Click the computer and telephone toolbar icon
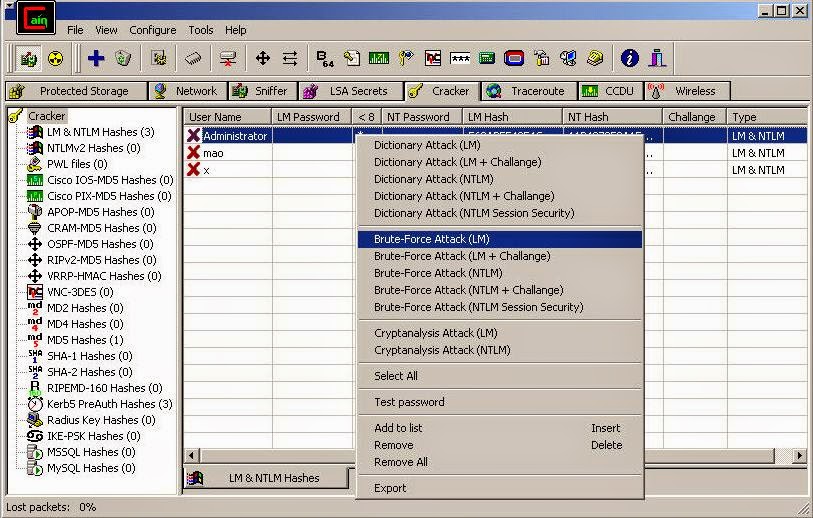The height and width of the screenshot is (518, 813). click(x=568, y=58)
